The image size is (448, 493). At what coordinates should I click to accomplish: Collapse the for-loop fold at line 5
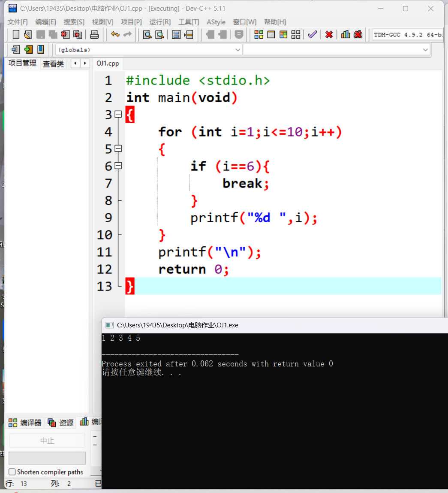coord(118,149)
